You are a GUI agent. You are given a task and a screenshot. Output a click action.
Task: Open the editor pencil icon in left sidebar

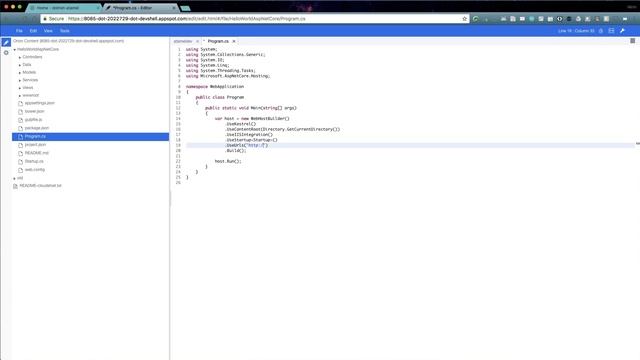6,42
